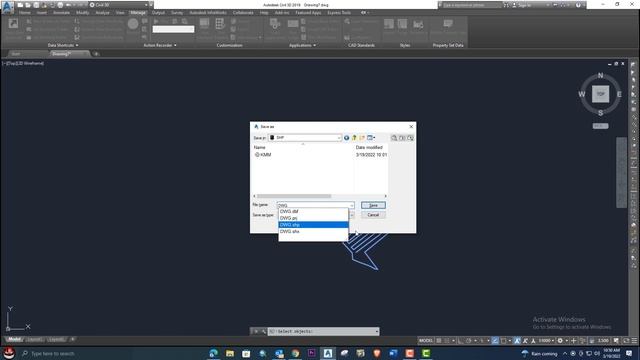Image resolution: width=640 pixels, height=360 pixels.
Task: Switch to the Layout1 tab
Action: pos(35,340)
